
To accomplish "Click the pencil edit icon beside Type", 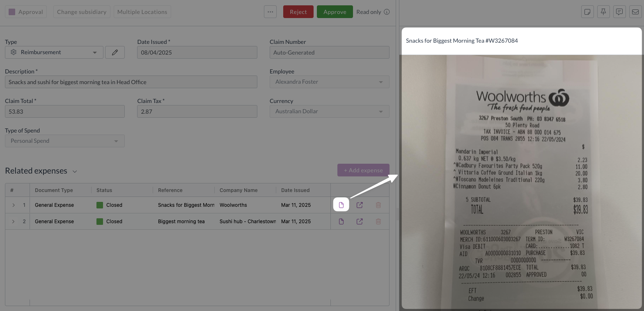I will point(115,52).
